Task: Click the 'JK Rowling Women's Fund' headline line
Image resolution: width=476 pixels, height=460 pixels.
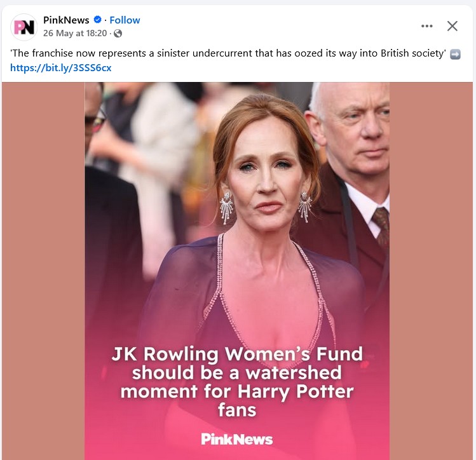Action: [x=237, y=353]
